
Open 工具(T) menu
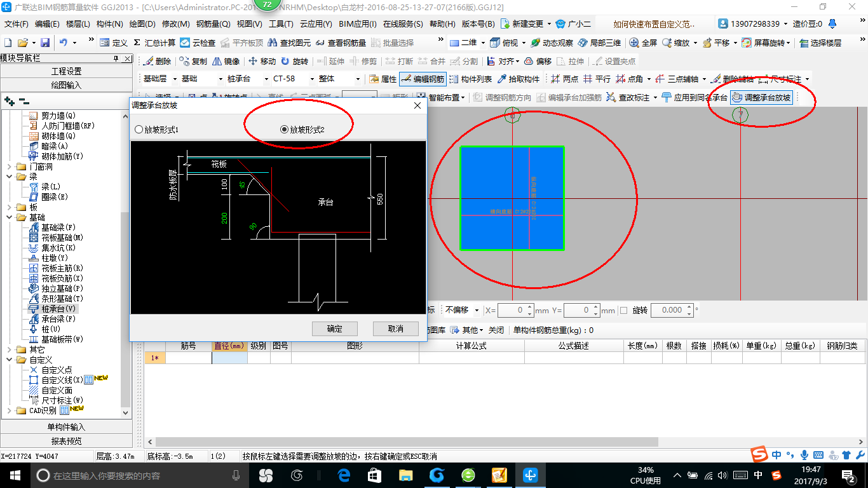[281, 24]
